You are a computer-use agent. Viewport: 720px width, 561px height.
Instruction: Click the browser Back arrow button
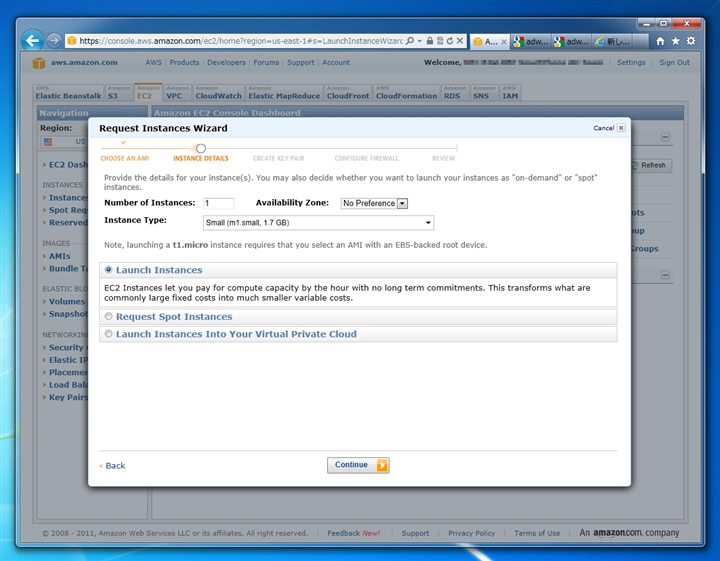pyautogui.click(x=33, y=41)
